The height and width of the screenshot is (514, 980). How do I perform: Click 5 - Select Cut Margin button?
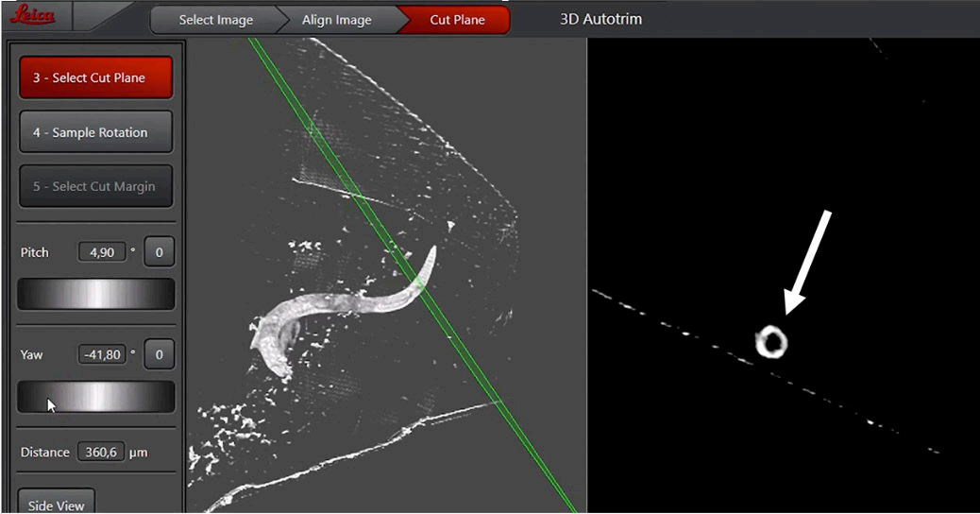pos(95,186)
